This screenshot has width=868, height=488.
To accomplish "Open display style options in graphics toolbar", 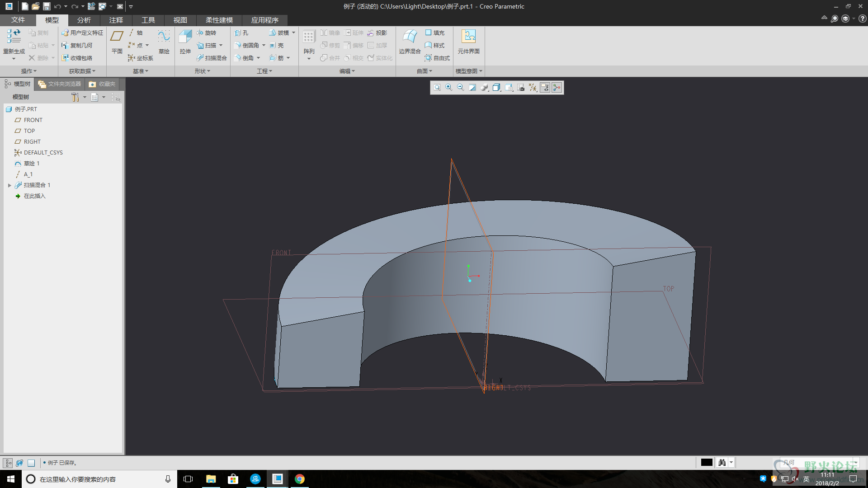I will [496, 88].
